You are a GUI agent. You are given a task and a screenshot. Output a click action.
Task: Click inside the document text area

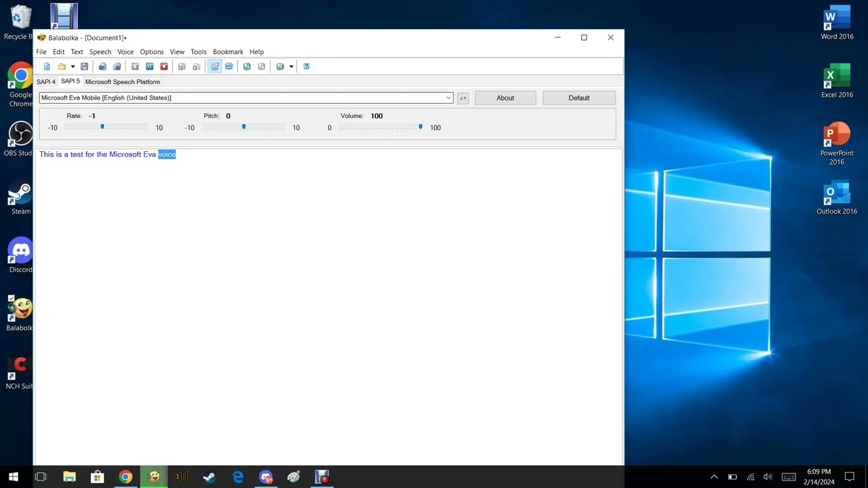click(329, 307)
